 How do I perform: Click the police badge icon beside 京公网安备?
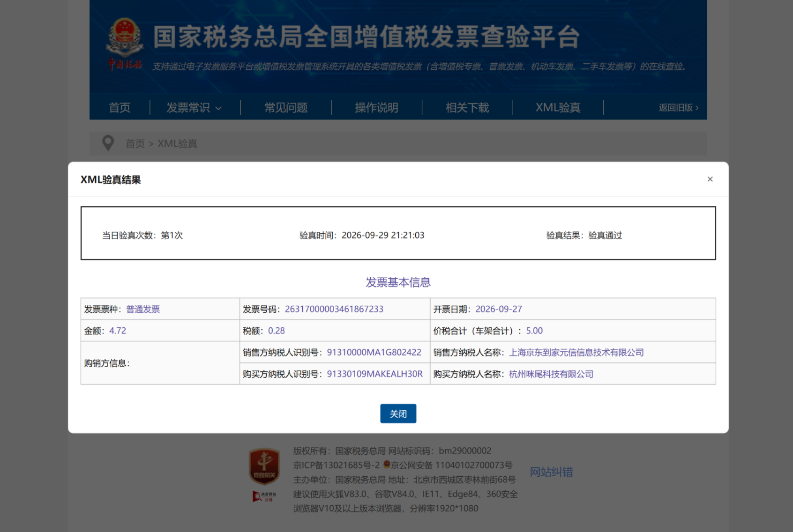[x=387, y=465]
